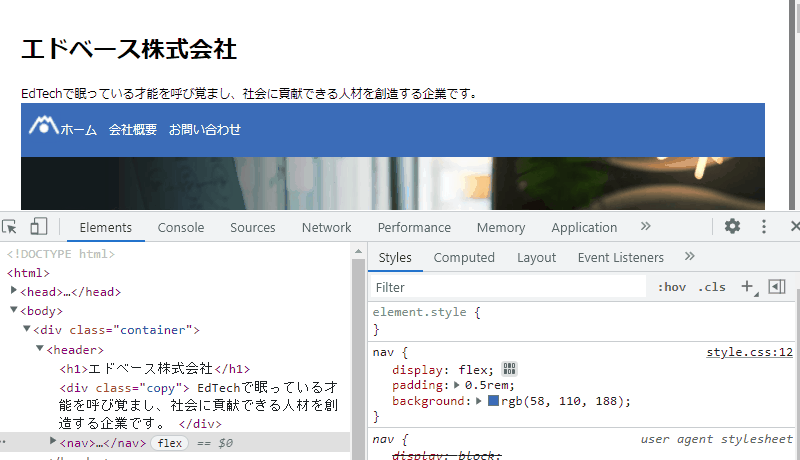The height and width of the screenshot is (460, 800).
Task: Click the hero image on page
Action: 393,183
